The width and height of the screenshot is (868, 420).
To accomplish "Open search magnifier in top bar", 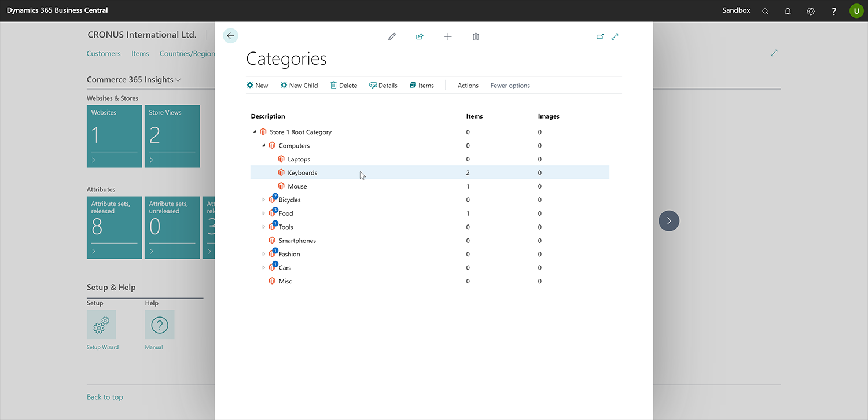I will click(765, 11).
